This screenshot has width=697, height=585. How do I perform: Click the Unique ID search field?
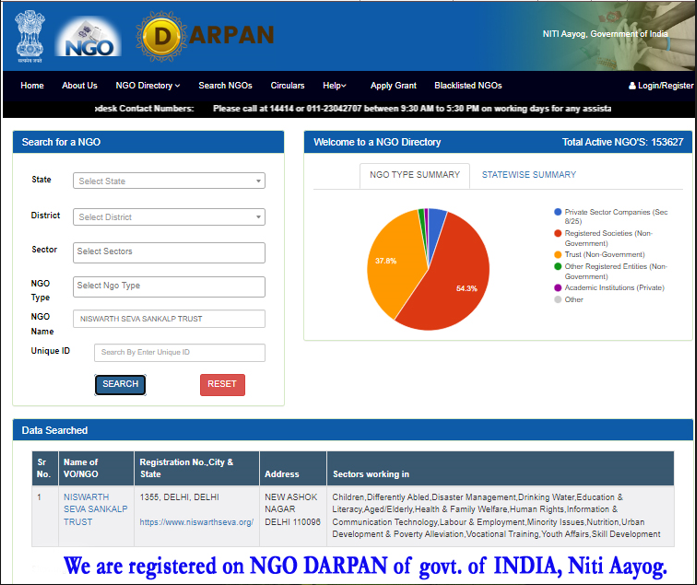pyautogui.click(x=180, y=353)
